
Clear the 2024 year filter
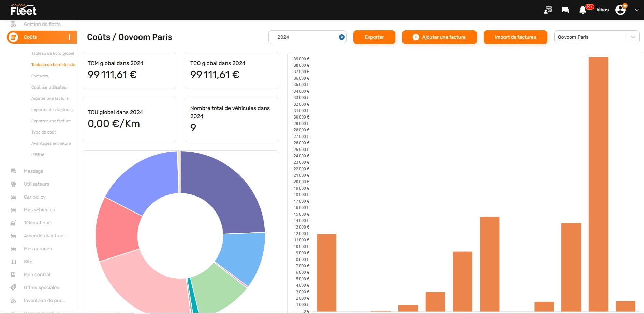341,37
